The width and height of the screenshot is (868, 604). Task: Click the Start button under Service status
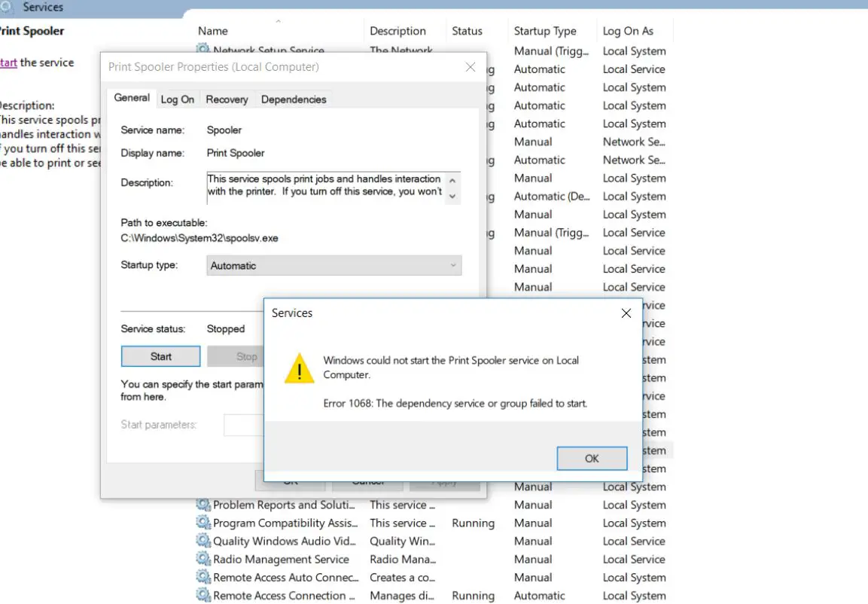[160, 356]
